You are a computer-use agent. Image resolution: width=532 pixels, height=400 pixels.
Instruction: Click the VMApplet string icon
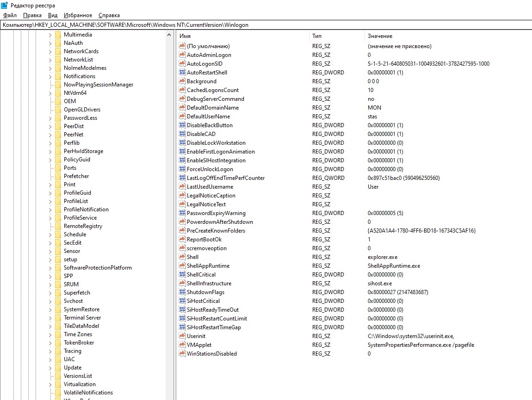[182, 345]
